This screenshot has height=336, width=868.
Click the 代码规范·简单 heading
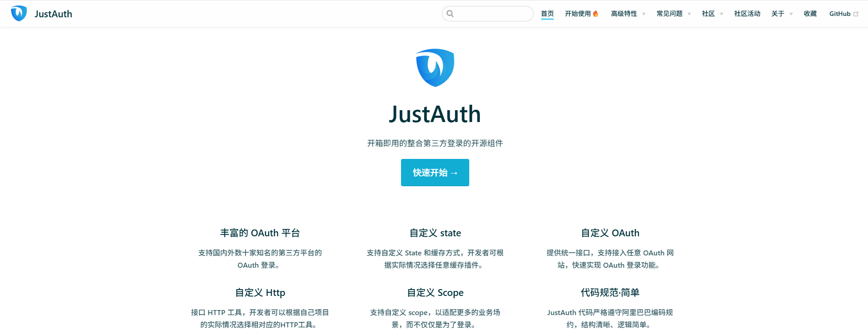click(x=610, y=293)
